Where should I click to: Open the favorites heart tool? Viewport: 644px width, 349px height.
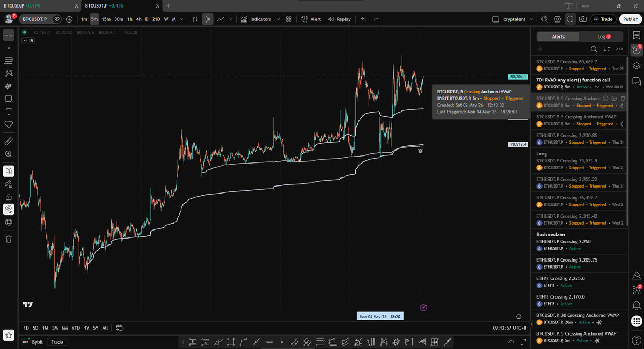click(9, 124)
